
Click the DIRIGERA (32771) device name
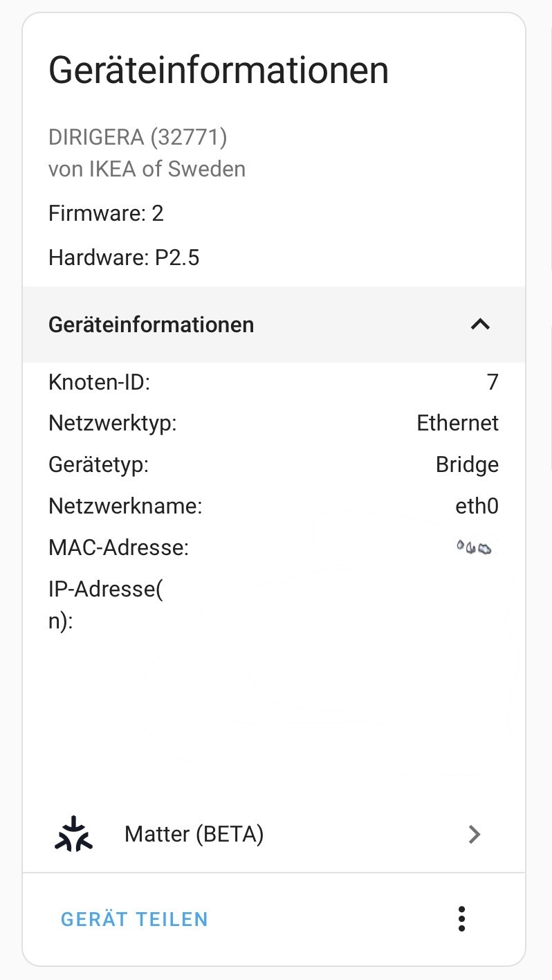(138, 137)
